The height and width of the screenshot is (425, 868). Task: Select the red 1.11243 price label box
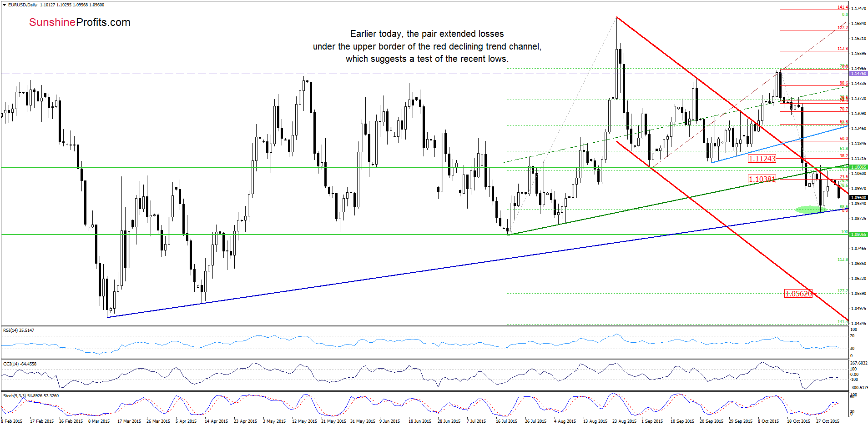[x=762, y=159]
